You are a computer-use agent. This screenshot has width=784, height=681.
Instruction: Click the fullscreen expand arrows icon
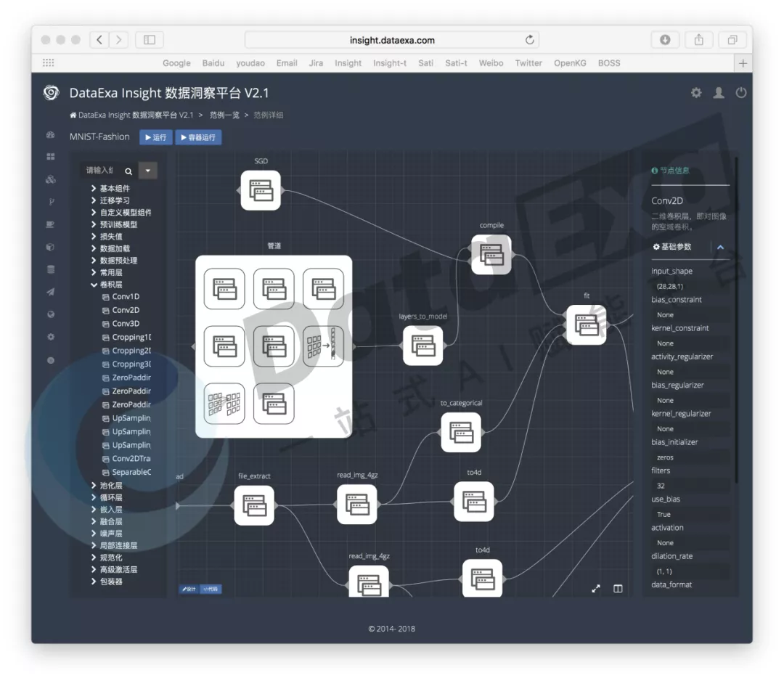(x=595, y=589)
